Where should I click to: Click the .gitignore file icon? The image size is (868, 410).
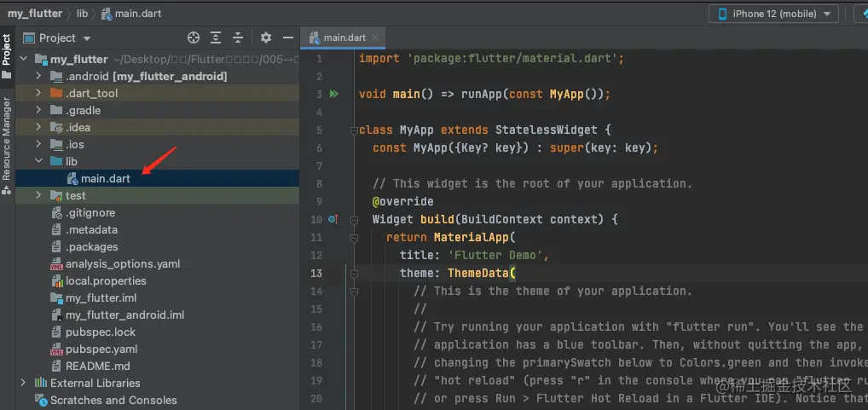tap(56, 212)
